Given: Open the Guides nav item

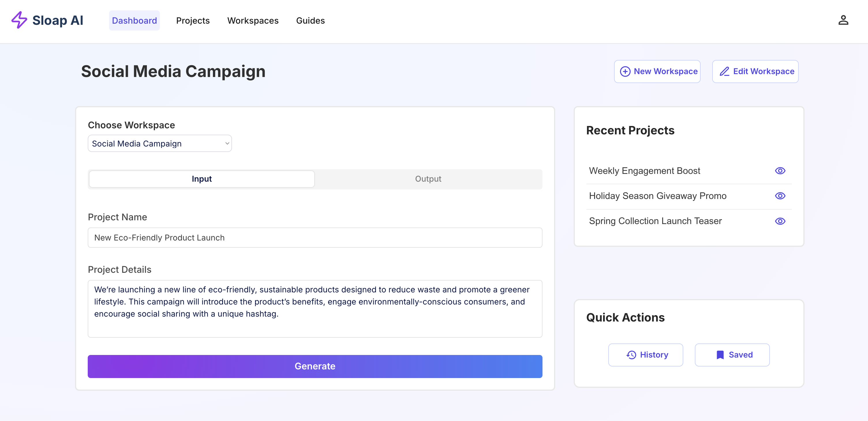Looking at the screenshot, I should point(310,20).
